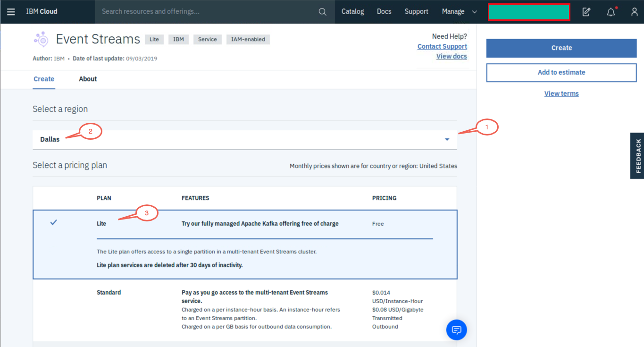Open the Docs menu item
Screen dimensions: 644x347
(x=384, y=12)
